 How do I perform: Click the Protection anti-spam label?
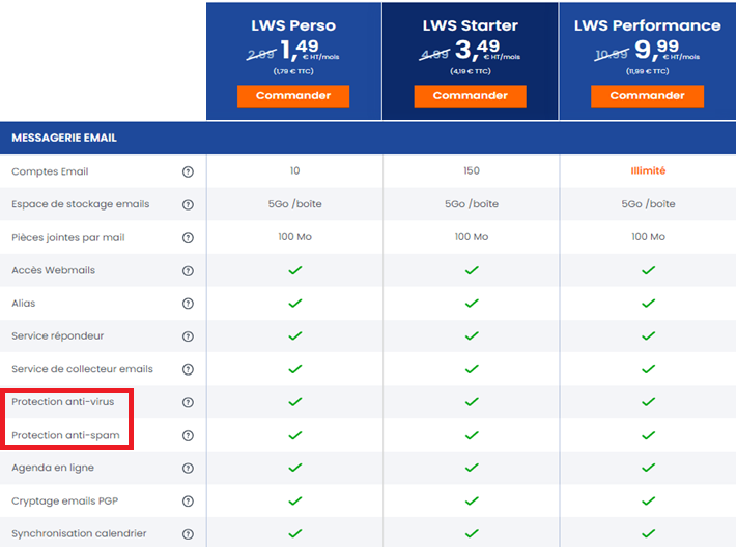[x=65, y=435]
